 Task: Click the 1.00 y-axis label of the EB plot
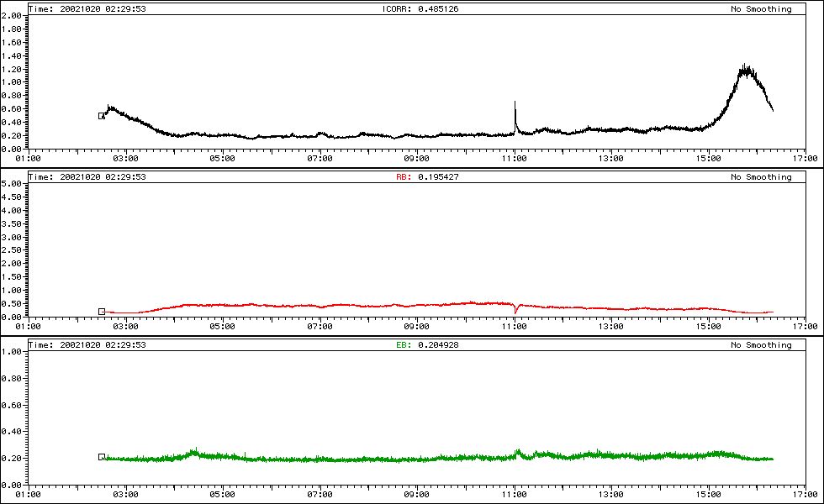(x=11, y=352)
